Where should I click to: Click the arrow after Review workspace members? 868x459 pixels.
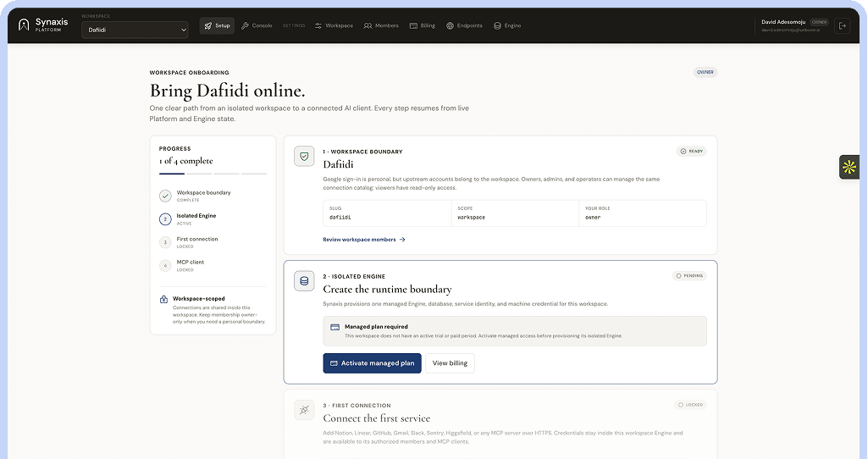click(x=402, y=240)
